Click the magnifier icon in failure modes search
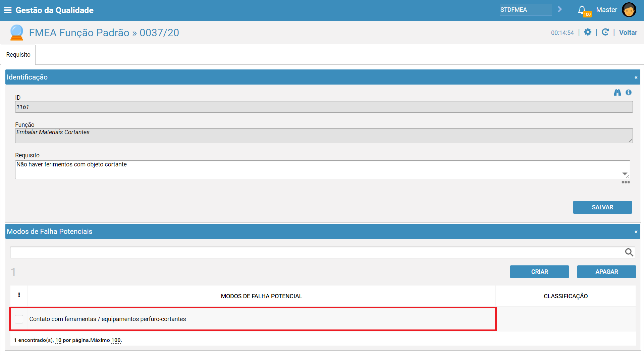Viewport: 644px width, 359px height. [x=629, y=252]
